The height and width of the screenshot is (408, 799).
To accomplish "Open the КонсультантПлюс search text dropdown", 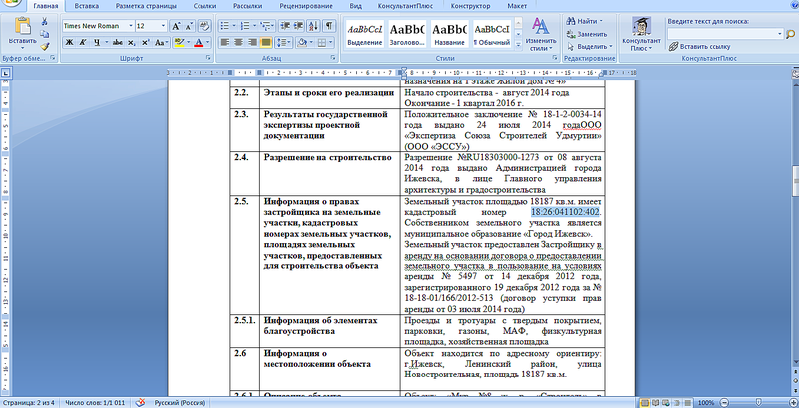I will coord(780,34).
